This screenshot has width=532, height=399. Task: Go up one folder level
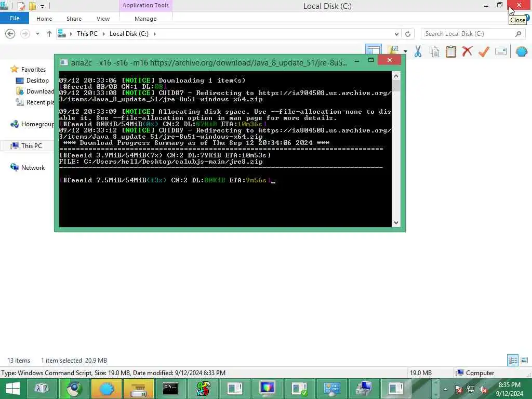pyautogui.click(x=49, y=34)
